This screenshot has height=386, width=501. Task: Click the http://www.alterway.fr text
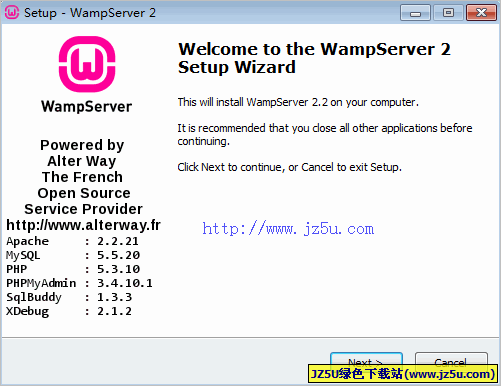click(x=83, y=225)
